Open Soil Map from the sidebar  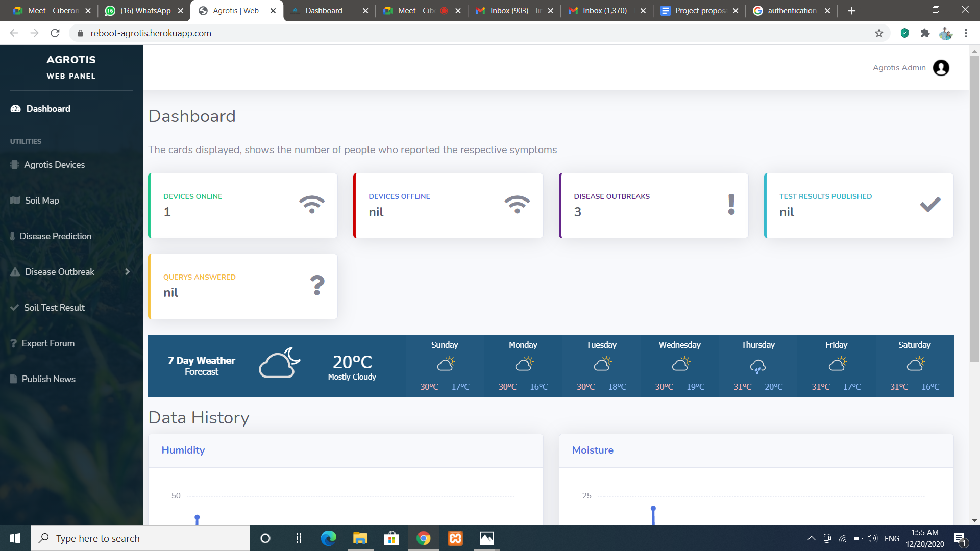tap(42, 201)
